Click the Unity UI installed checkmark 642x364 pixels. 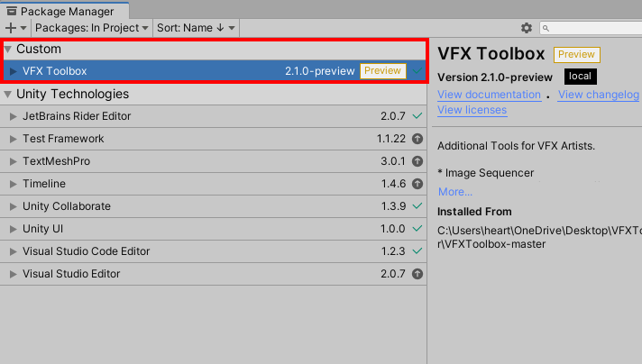(417, 229)
